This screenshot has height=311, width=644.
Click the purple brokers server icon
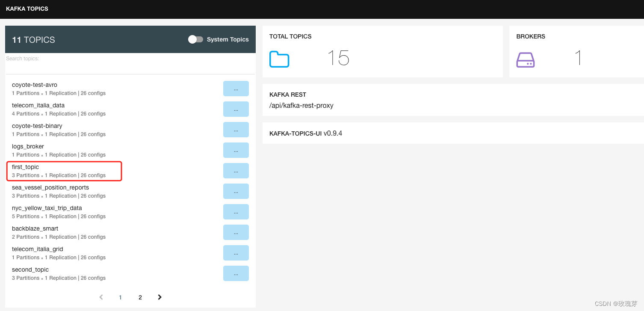[526, 60]
